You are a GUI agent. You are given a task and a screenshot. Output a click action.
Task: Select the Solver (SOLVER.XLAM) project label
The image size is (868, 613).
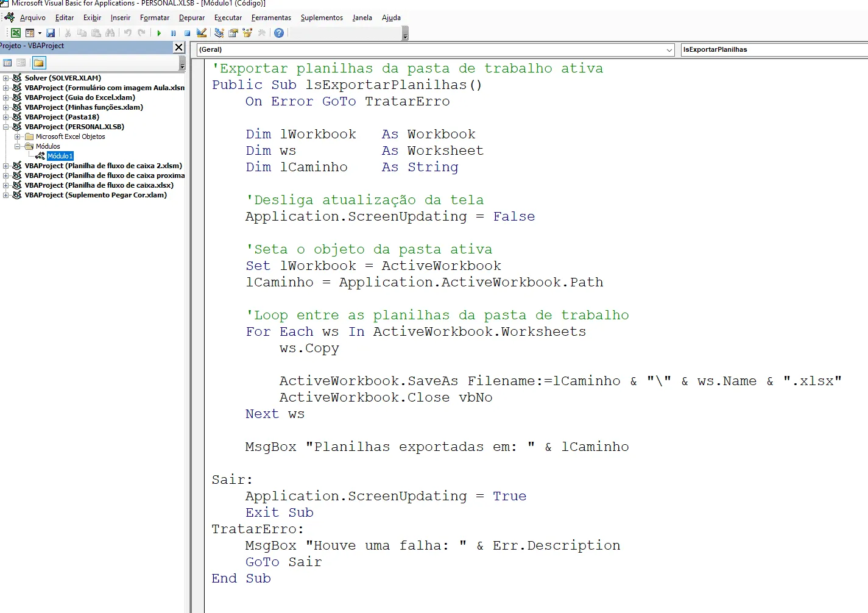point(63,78)
